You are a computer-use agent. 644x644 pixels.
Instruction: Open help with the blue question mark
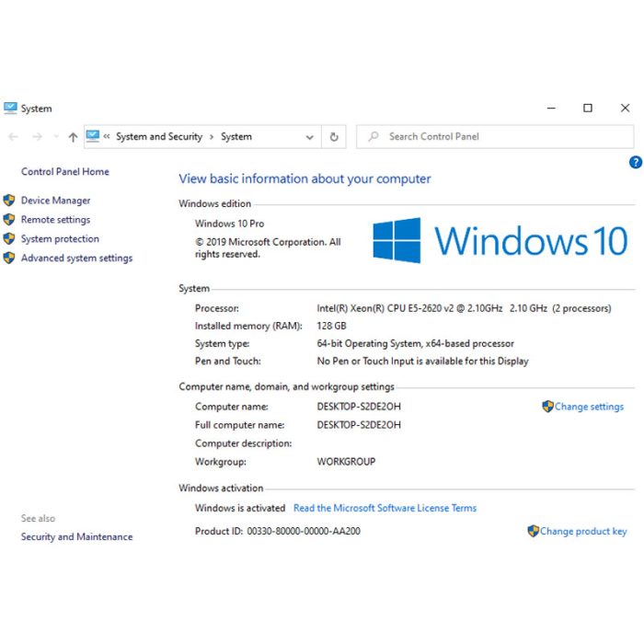click(x=636, y=162)
